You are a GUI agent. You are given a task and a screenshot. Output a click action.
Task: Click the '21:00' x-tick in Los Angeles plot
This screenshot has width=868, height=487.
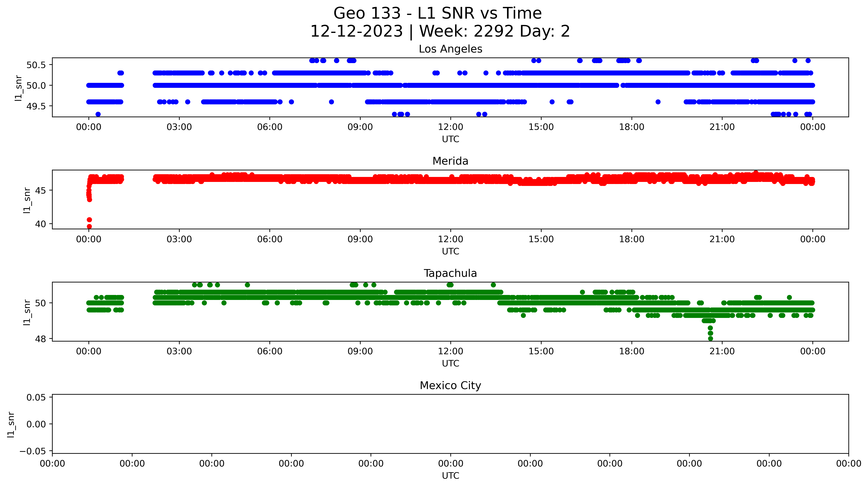pos(722,127)
